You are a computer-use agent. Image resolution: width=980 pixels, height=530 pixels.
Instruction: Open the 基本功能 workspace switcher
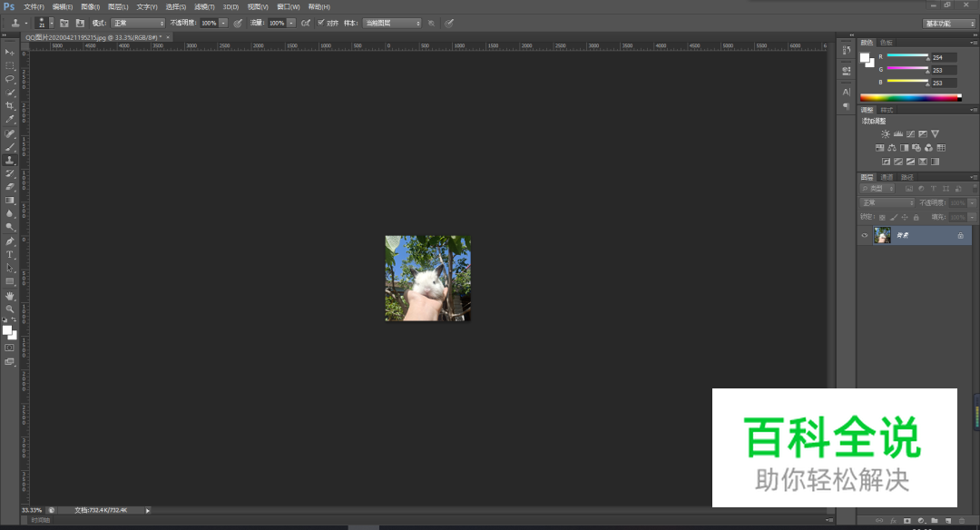[949, 23]
